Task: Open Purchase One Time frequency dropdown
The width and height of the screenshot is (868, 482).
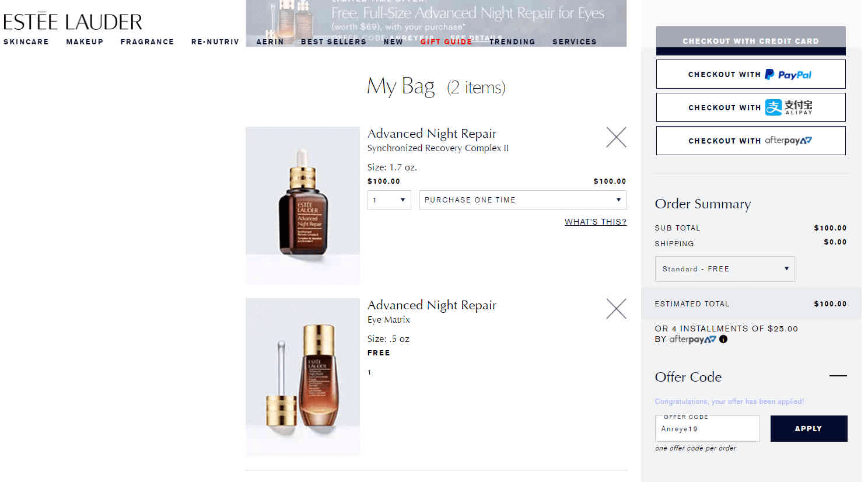Action: coord(523,200)
